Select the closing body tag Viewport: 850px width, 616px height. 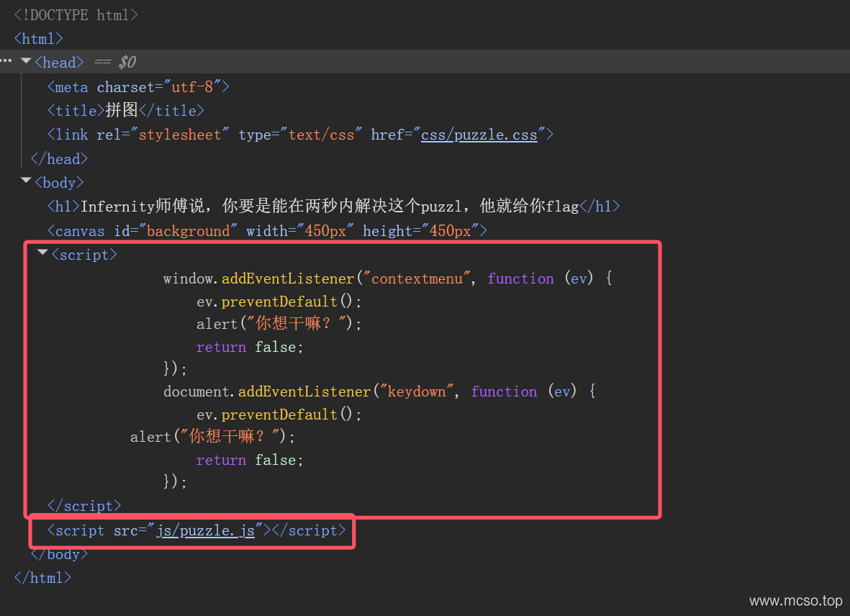pyautogui.click(x=59, y=554)
